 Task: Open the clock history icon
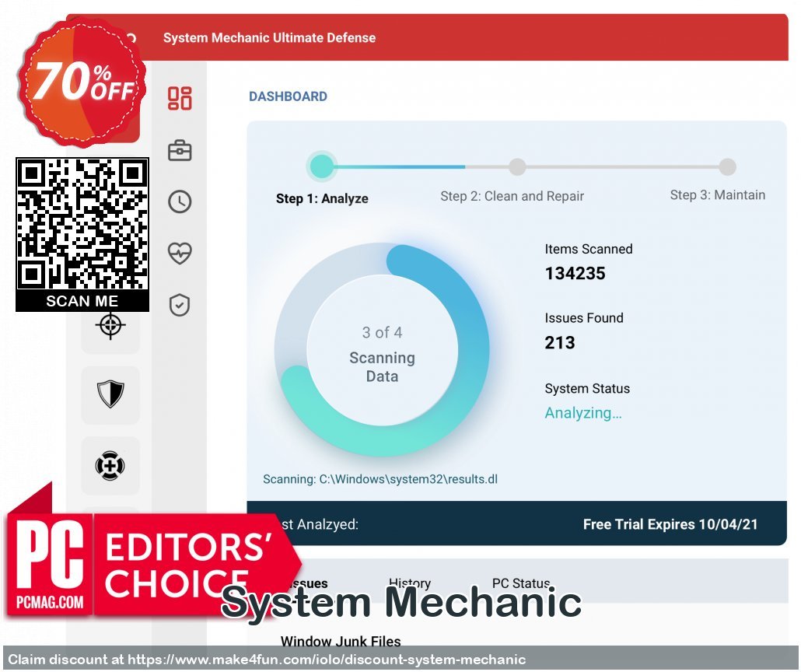180,202
